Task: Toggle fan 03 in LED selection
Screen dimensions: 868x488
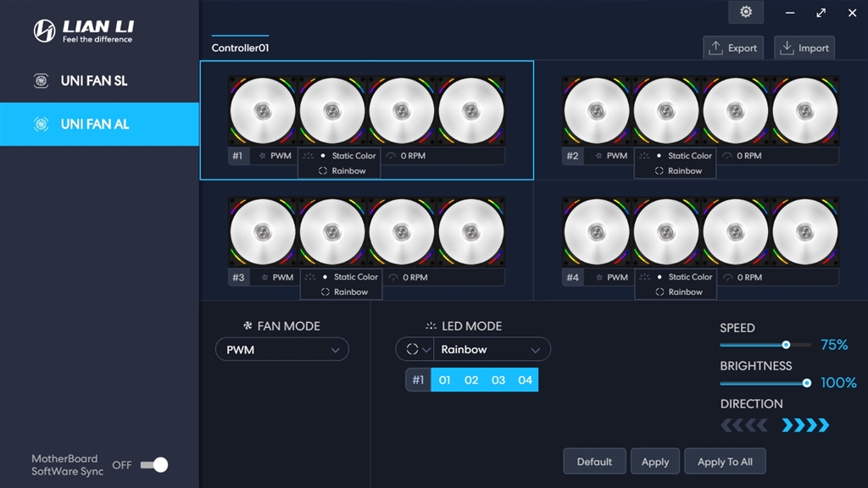Action: (498, 380)
